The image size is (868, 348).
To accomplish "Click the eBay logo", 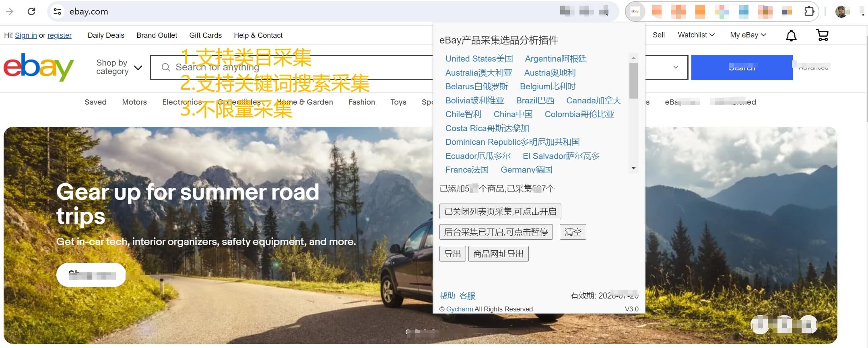I will point(39,67).
